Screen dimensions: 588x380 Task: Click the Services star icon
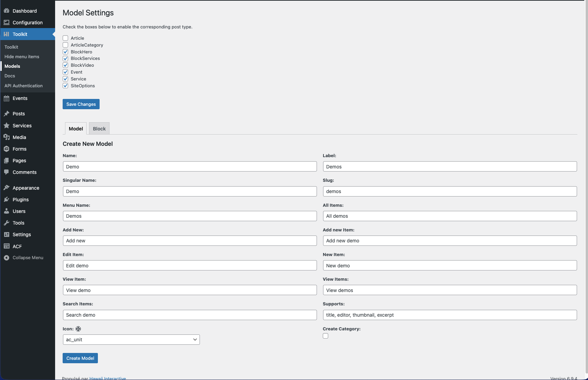pos(7,126)
